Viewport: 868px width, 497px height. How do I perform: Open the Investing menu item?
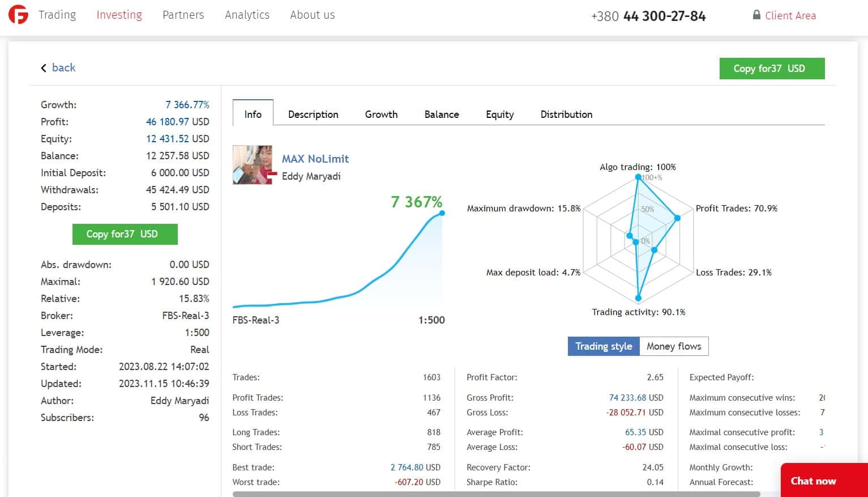[119, 15]
